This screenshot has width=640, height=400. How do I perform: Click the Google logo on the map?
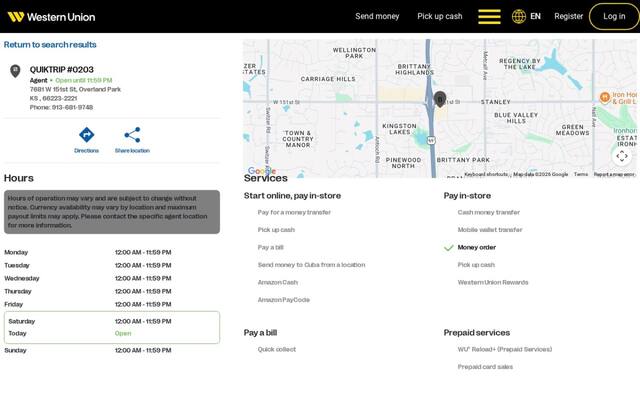click(262, 171)
